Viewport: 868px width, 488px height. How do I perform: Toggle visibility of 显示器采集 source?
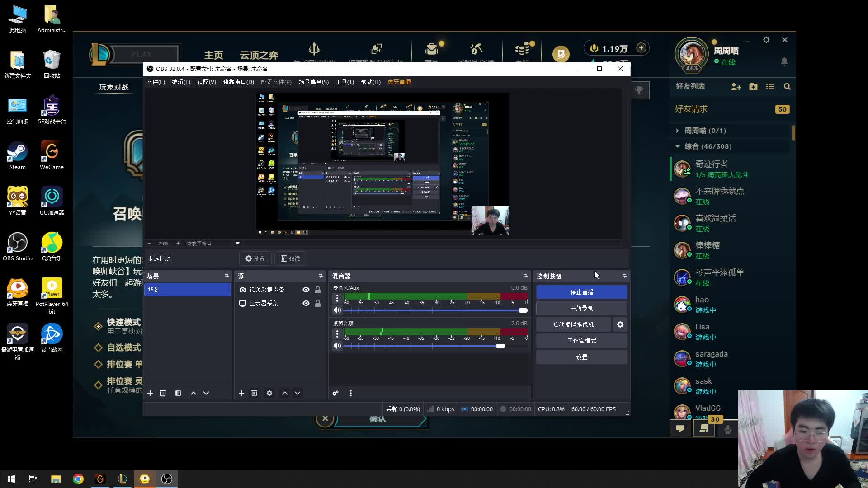pyautogui.click(x=306, y=303)
